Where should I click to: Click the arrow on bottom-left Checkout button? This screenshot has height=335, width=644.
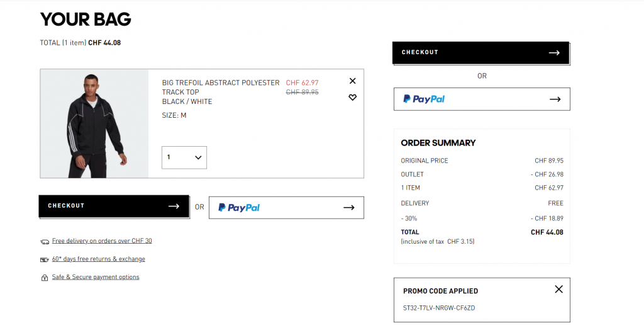(174, 206)
